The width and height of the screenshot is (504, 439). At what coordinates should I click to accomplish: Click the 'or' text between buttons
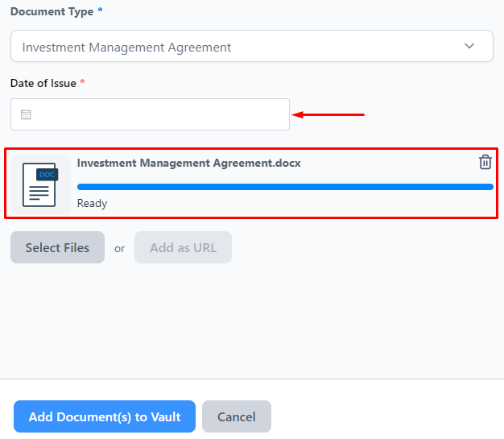coord(120,249)
